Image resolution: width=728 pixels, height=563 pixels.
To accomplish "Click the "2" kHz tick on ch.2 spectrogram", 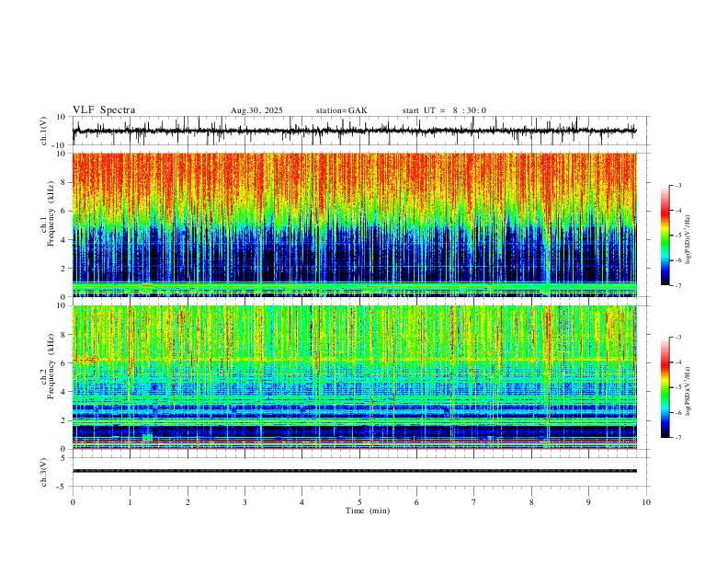I will [x=64, y=420].
